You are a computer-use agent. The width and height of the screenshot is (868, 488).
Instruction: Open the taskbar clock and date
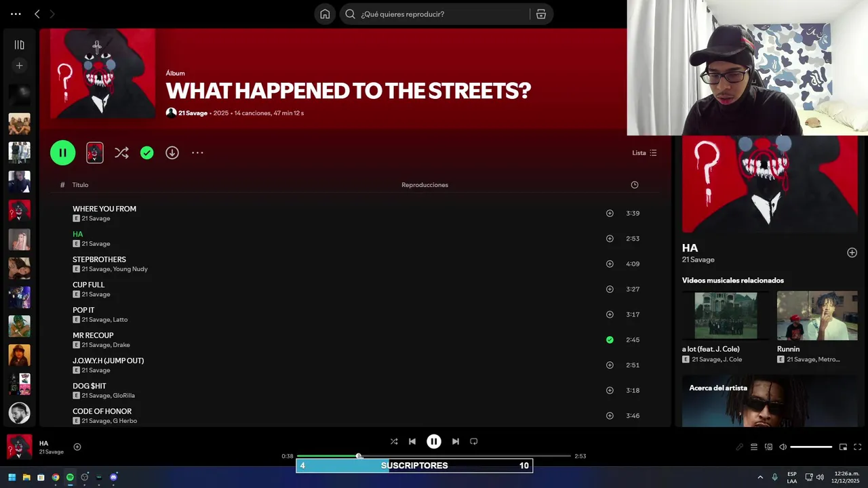click(847, 477)
